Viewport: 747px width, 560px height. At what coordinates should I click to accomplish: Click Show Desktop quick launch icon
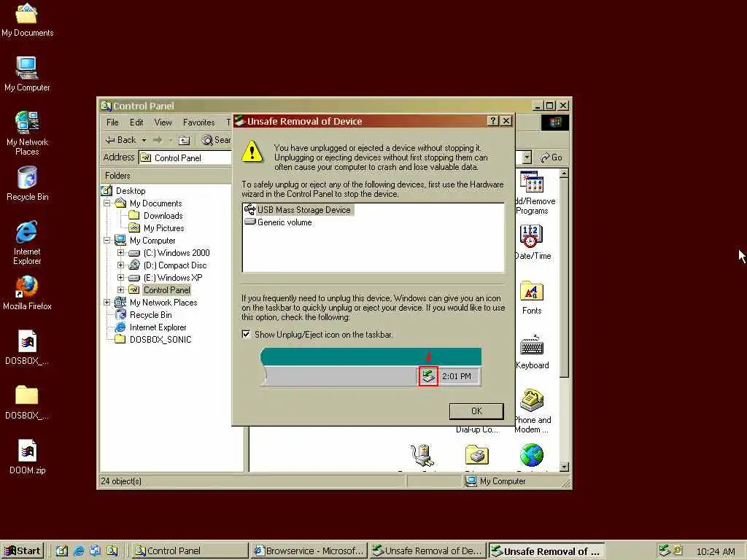coord(62,551)
